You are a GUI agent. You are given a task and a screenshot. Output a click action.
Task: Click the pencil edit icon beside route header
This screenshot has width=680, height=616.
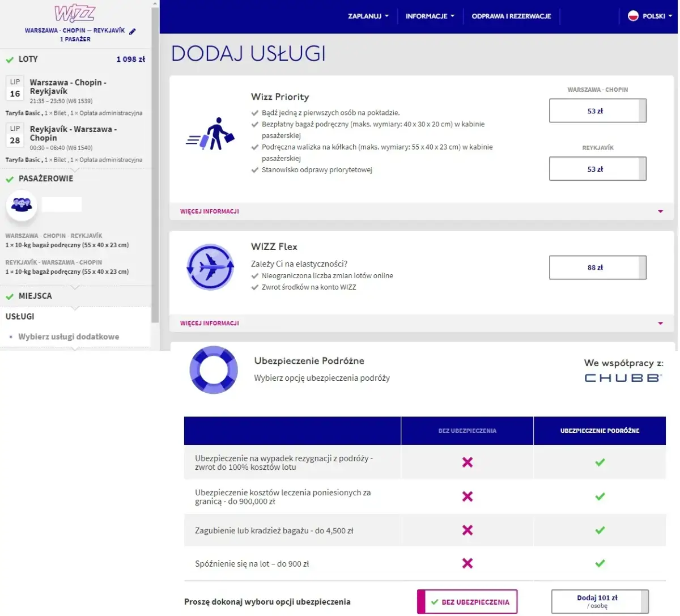(x=132, y=32)
